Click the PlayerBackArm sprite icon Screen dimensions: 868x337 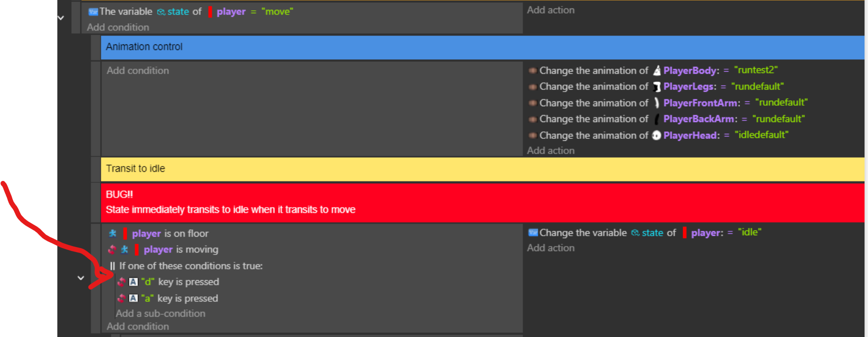pos(656,119)
